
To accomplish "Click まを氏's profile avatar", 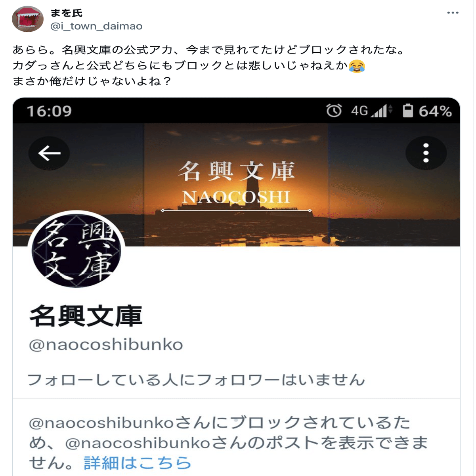I will (27, 19).
